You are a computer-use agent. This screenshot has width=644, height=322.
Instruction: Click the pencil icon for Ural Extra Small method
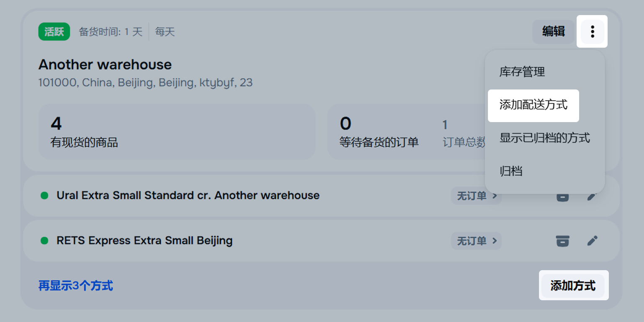[592, 197]
